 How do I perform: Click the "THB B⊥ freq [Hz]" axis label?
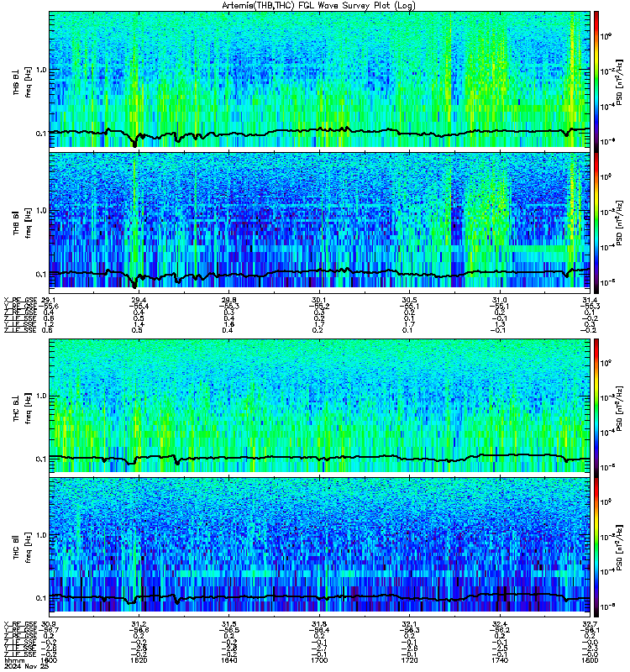point(22,81)
